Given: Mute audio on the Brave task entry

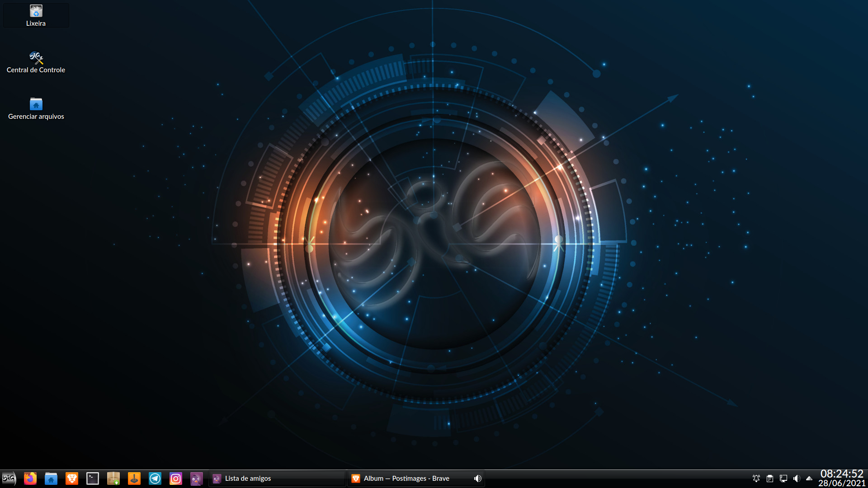Looking at the screenshot, I should pyautogui.click(x=478, y=479).
